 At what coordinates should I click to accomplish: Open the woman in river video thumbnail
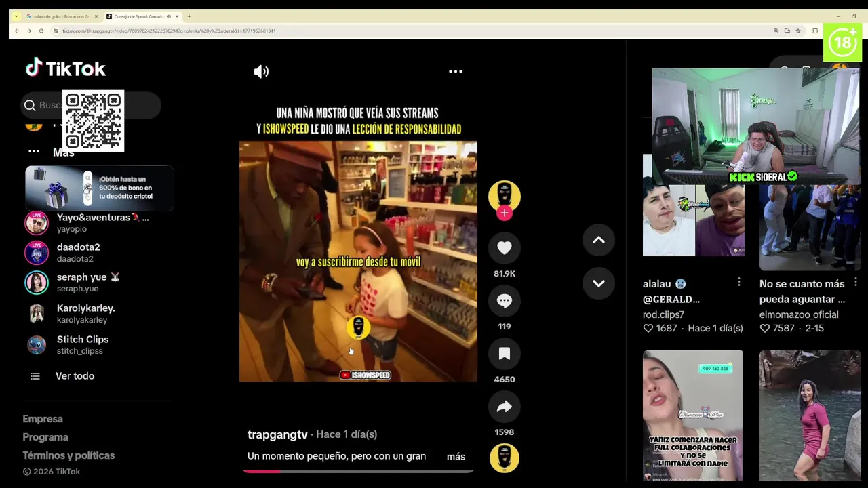point(810,415)
